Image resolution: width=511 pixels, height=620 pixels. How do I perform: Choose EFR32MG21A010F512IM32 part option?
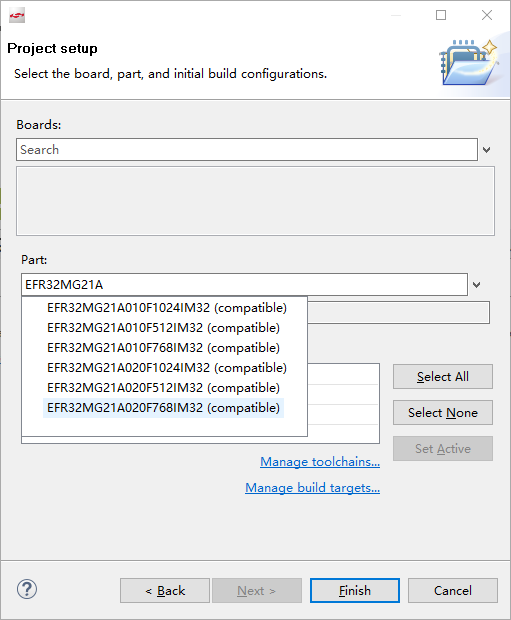[x=163, y=328]
